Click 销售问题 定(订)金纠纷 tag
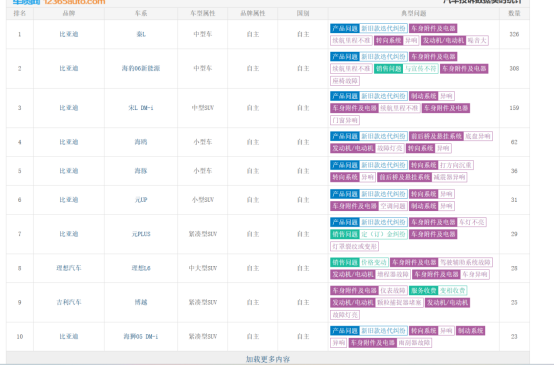The height and width of the screenshot is (366, 554). point(369,234)
